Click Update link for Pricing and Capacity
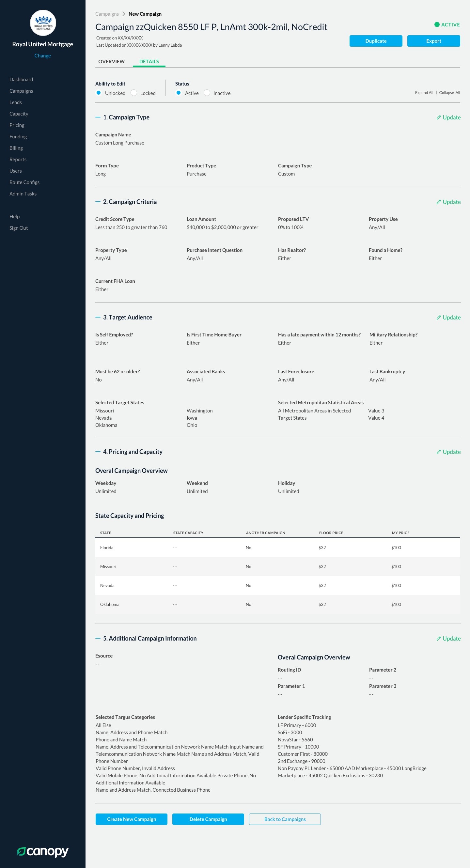The width and height of the screenshot is (470, 868). [451, 452]
